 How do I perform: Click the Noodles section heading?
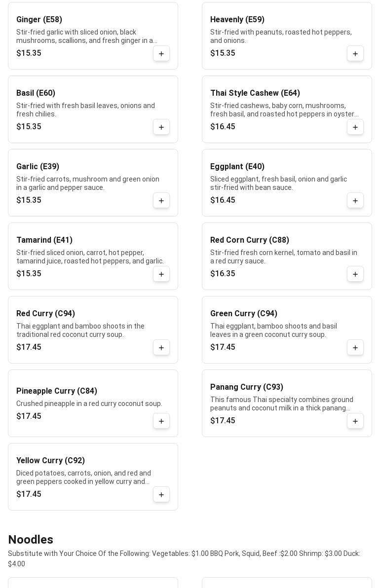tap(31, 540)
